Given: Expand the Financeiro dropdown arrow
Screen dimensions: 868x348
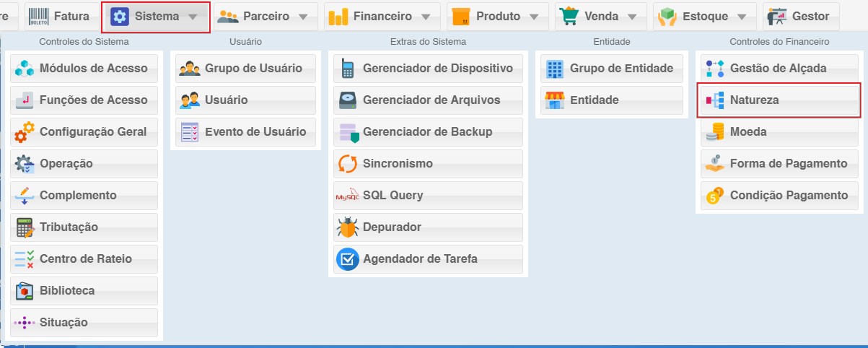Looking at the screenshot, I should click(x=426, y=17).
